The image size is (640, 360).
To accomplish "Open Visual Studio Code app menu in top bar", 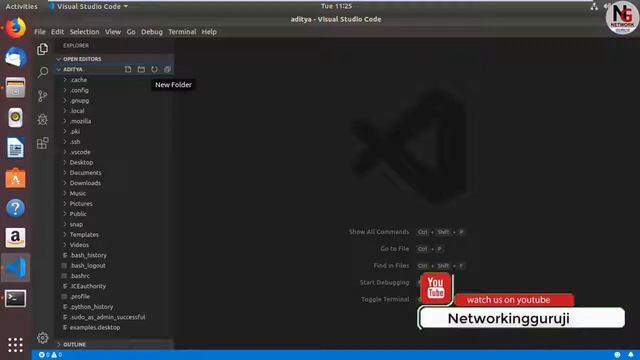I will coord(88,6).
